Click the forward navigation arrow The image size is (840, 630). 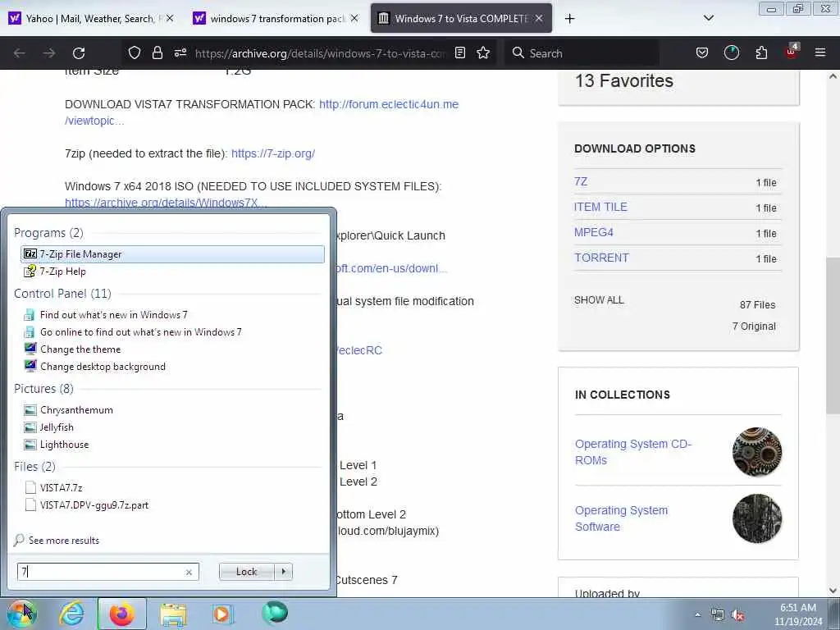(x=49, y=53)
